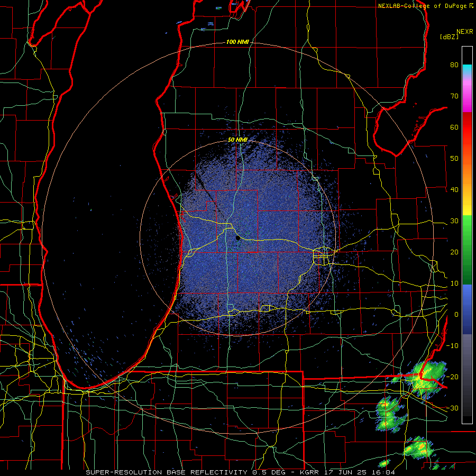Click the KGRR radar site black dot
476x476 pixels.
point(237,238)
